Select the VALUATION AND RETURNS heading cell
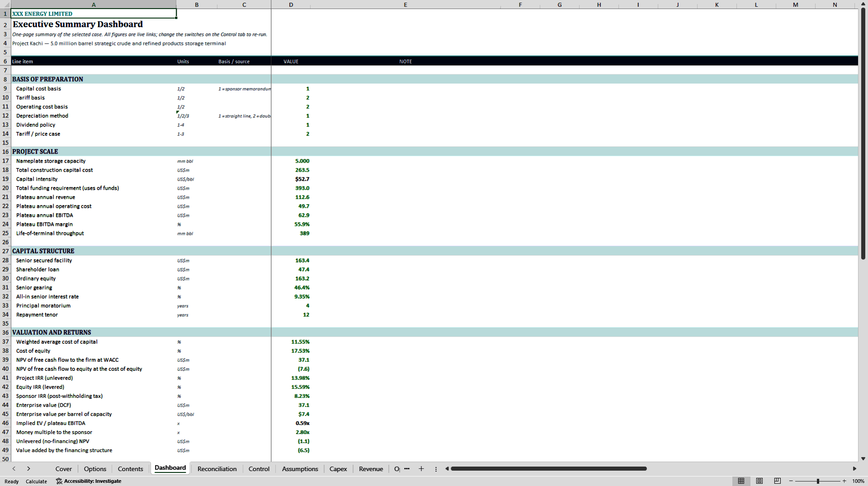The width and height of the screenshot is (868, 486). click(x=94, y=332)
